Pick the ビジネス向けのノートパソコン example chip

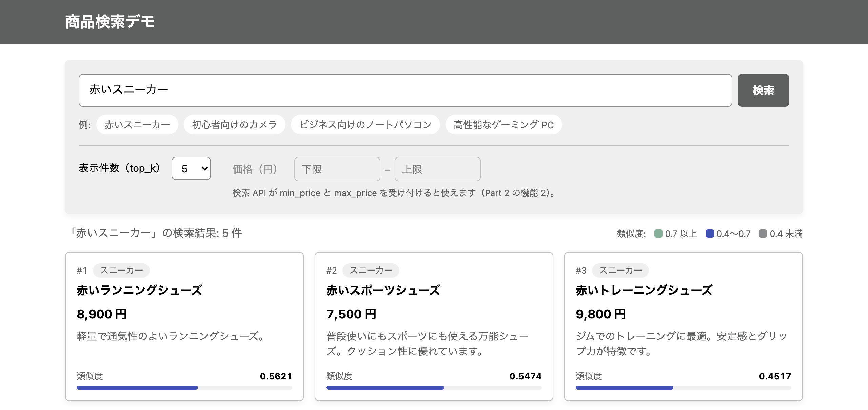[x=366, y=125]
